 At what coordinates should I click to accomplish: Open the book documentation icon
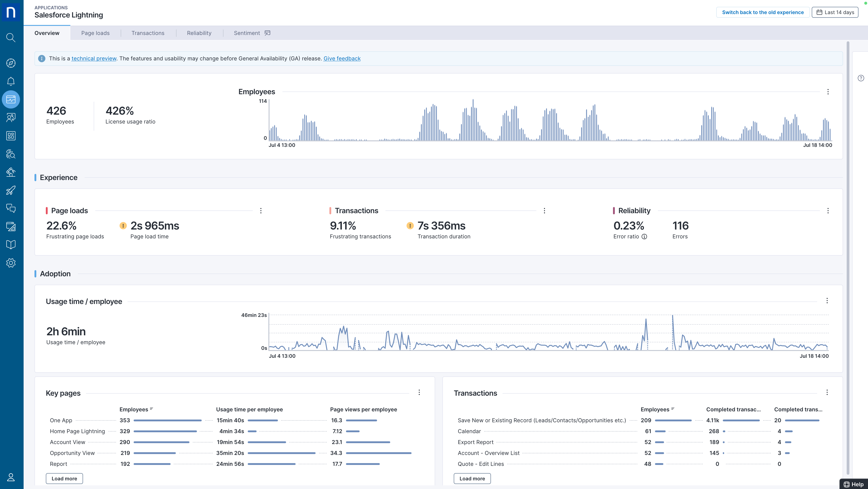[x=11, y=245]
